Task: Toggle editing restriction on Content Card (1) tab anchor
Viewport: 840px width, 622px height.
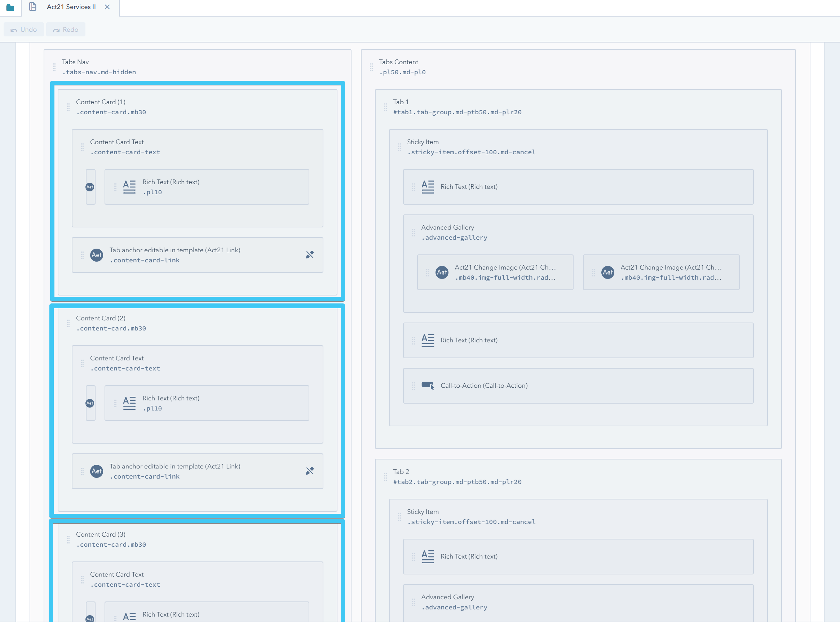Action: coord(310,254)
